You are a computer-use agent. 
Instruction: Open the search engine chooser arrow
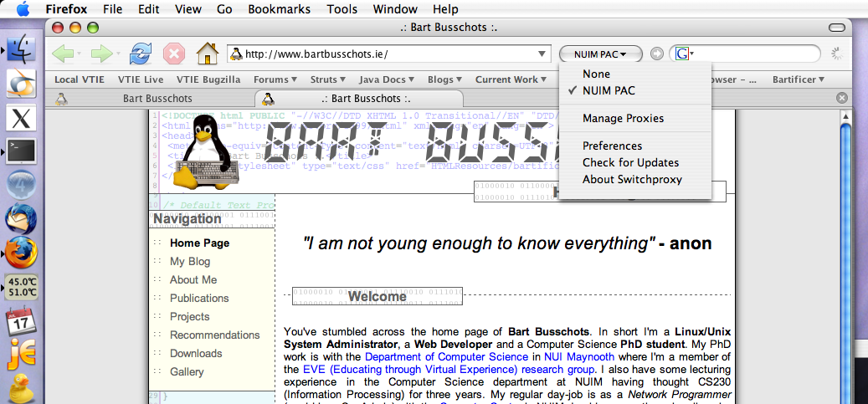pos(692,54)
